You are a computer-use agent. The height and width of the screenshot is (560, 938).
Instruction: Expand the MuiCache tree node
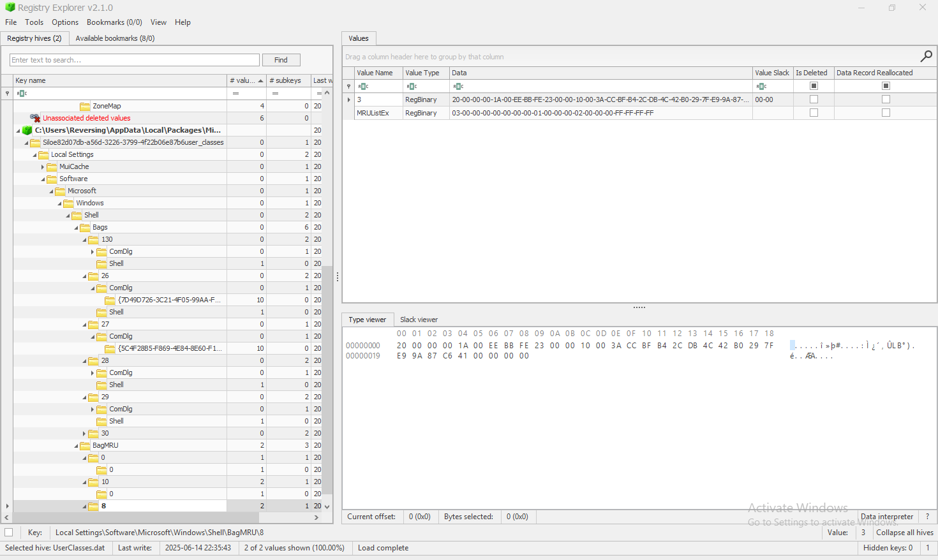point(43,167)
